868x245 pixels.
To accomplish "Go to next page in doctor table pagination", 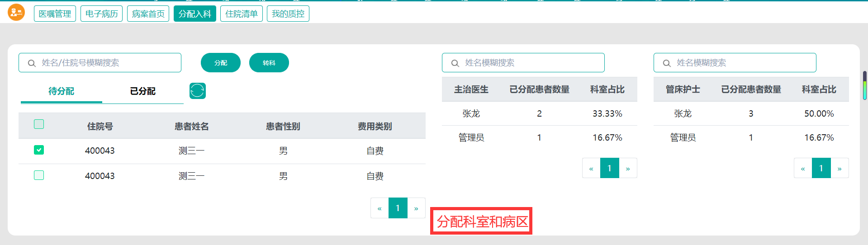I will [628, 168].
